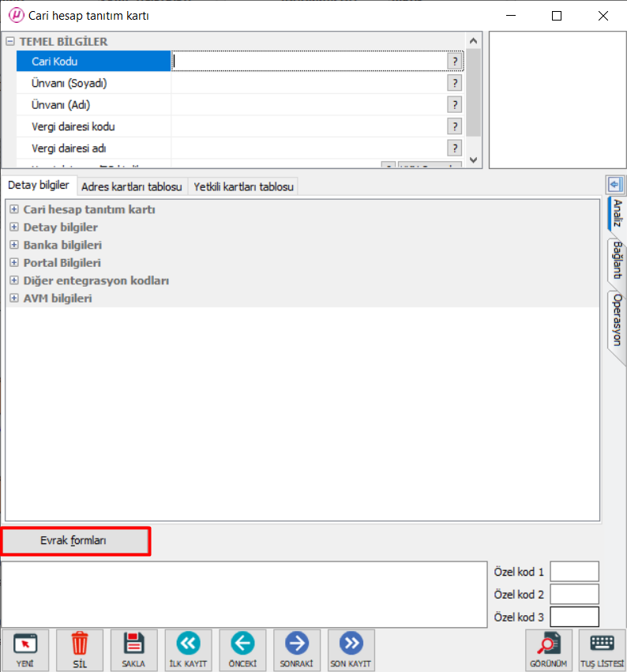Screen dimensions: 627x672
Task: Open the TUŞ LİSTESİ keyboard icon
Action: [x=603, y=650]
